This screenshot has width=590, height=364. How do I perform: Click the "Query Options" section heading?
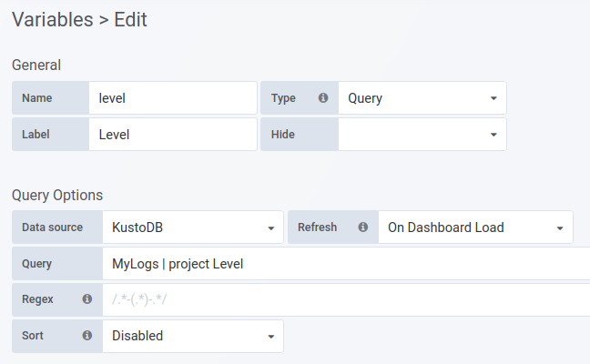(x=57, y=195)
